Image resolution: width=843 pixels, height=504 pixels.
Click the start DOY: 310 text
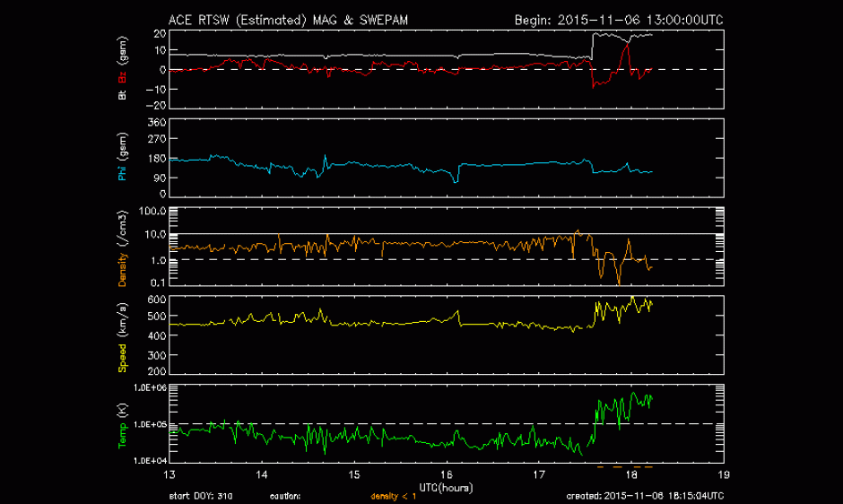200,495
